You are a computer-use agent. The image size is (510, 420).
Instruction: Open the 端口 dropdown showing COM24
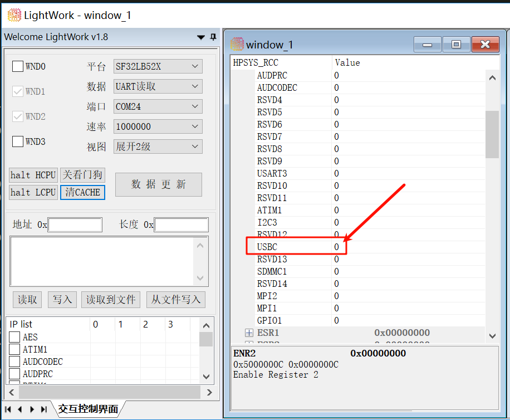point(158,106)
